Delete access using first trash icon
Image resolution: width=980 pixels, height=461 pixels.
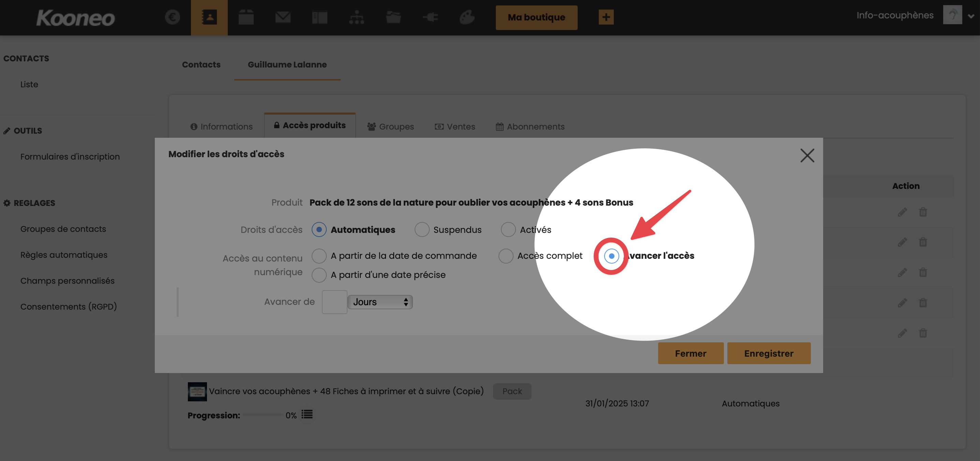click(923, 212)
